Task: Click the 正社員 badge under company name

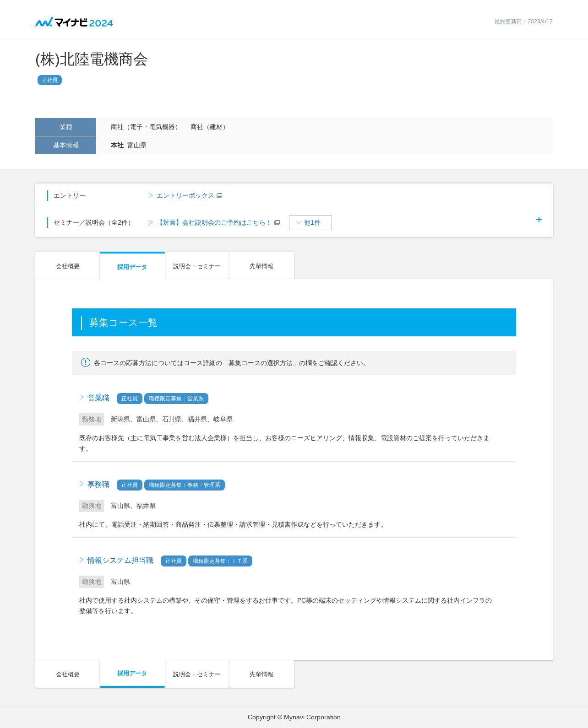Action: tap(49, 80)
